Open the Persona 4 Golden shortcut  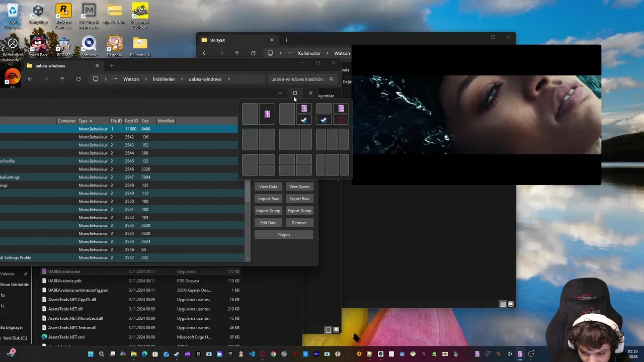[x=140, y=15]
